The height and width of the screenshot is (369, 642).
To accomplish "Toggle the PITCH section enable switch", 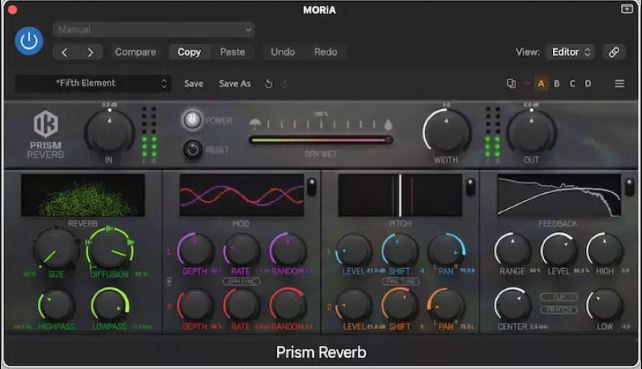I will 470,187.
